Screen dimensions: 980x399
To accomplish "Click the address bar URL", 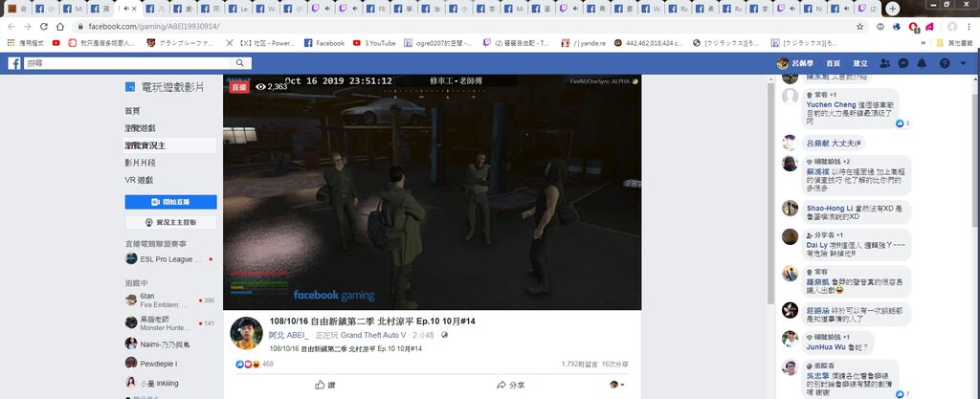I will tap(154, 27).
